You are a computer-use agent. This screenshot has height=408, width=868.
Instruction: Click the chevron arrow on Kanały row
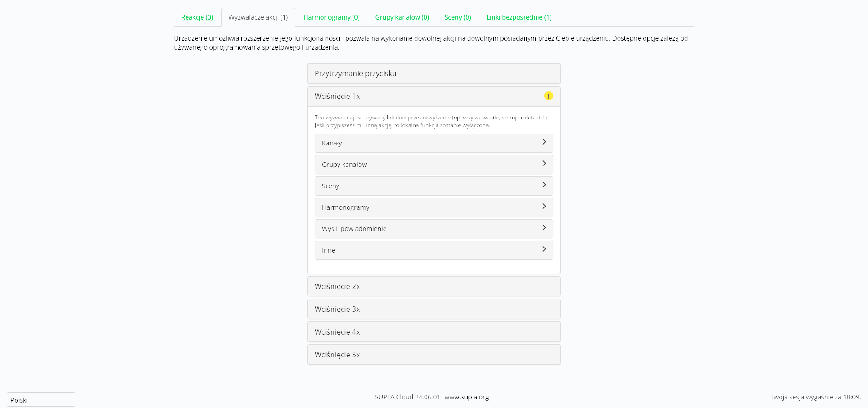tap(544, 142)
